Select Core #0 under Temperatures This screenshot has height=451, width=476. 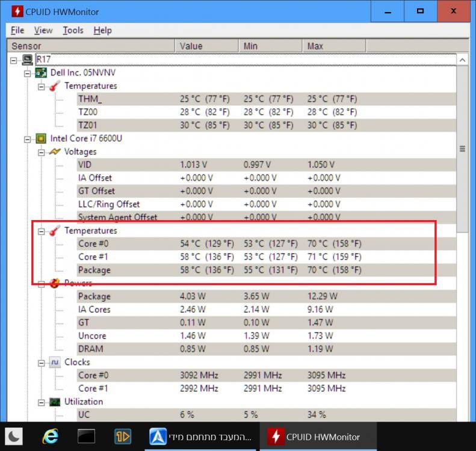pos(266,244)
